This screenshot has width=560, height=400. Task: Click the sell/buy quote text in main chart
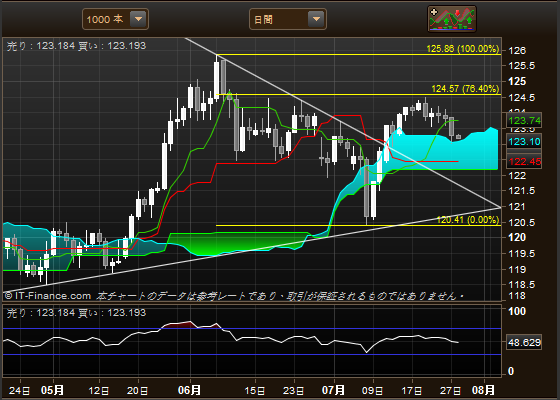(x=76, y=46)
